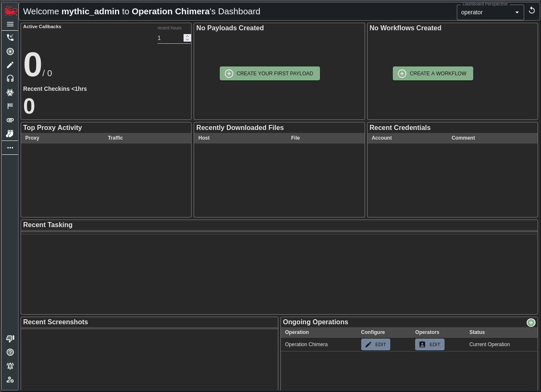541x392 pixels.
Task: Open the Dashboard Perspective dropdown
Action: pyautogui.click(x=490, y=13)
